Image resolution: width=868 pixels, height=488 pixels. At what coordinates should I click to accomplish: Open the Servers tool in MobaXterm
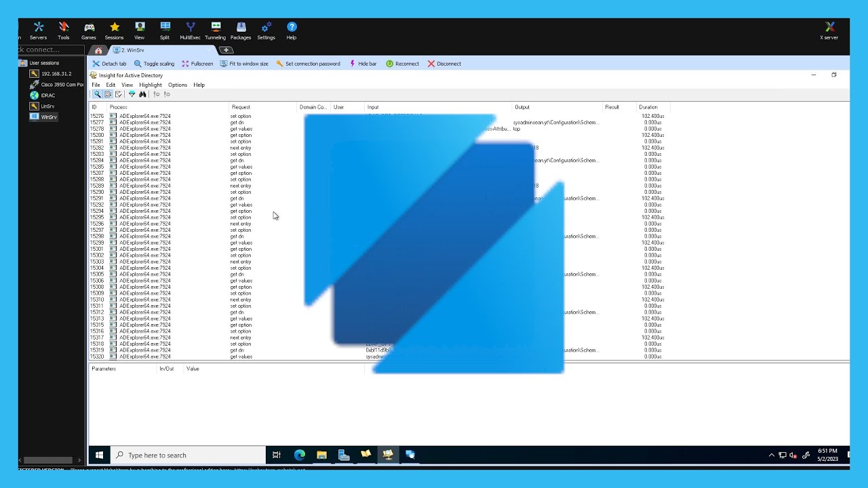(39, 30)
